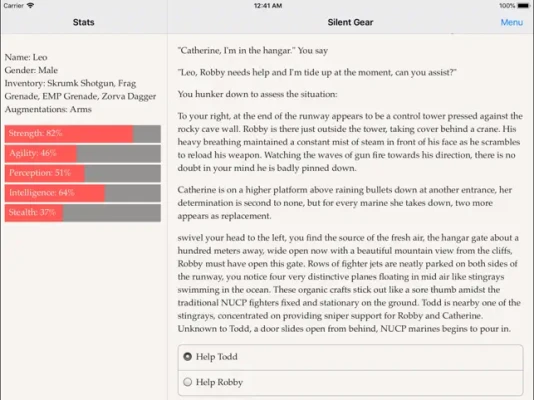Click the Wi-Fi status icon
The width and height of the screenshot is (534, 400).
(x=30, y=5)
